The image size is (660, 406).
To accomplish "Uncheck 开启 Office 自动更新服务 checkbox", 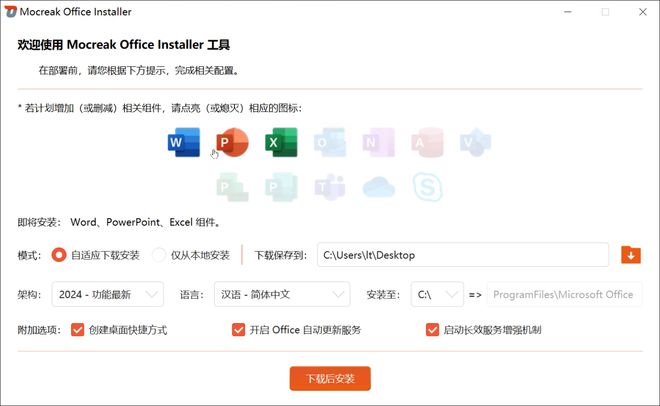I will click(x=238, y=330).
